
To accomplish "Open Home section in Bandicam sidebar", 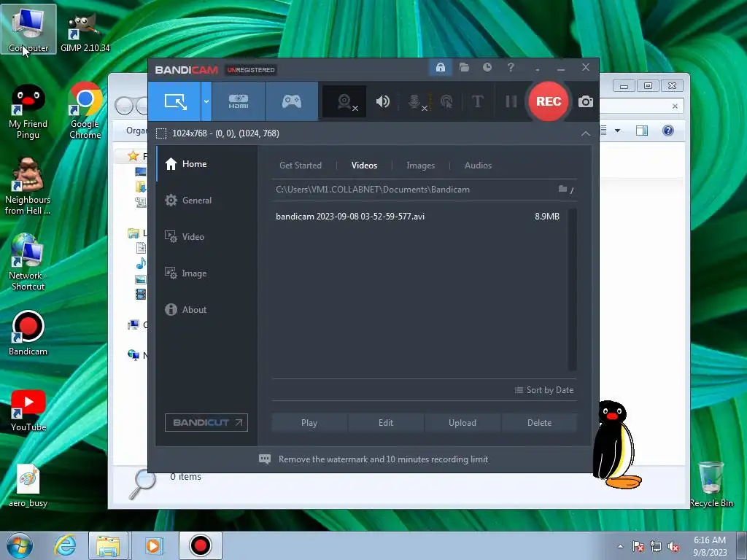I will click(206, 164).
